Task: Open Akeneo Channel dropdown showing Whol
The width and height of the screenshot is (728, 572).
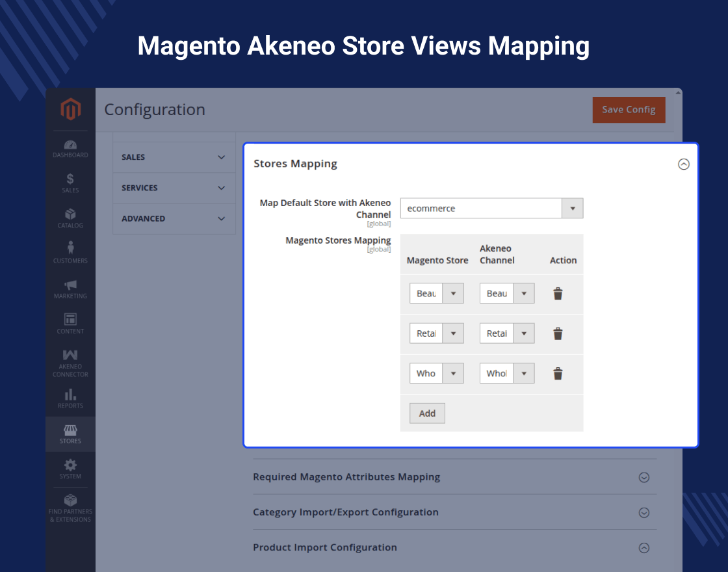Action: click(507, 373)
